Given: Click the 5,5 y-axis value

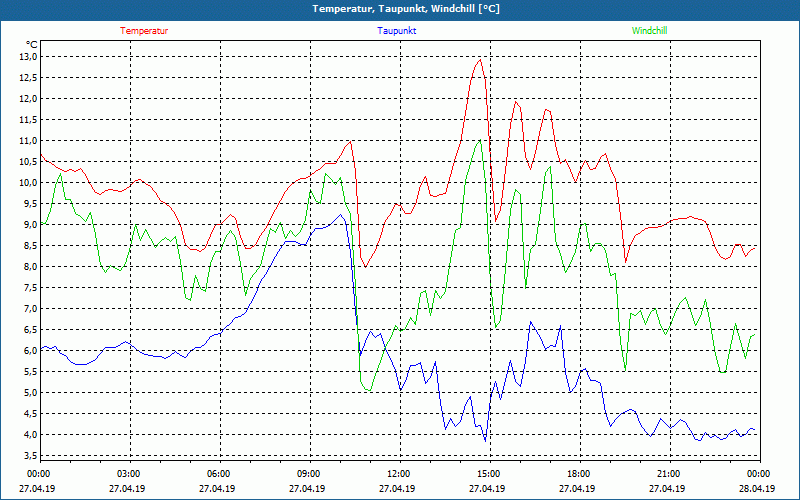Looking at the screenshot, I should click(31, 371).
